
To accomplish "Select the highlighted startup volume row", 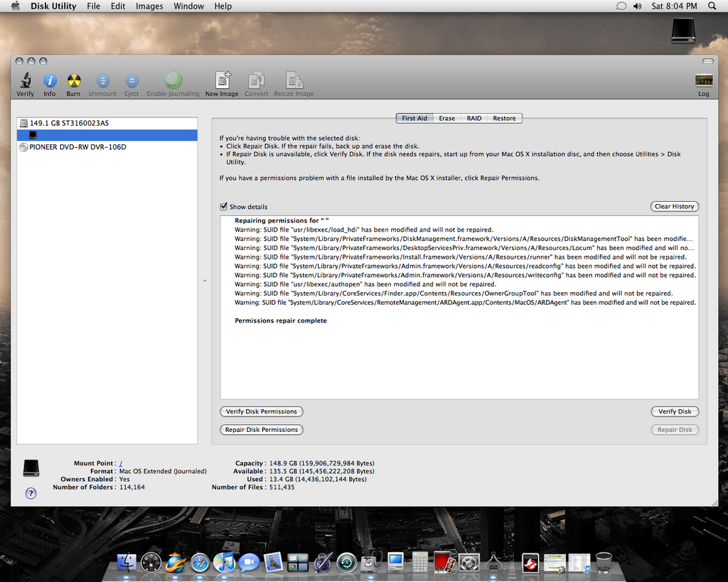I will click(107, 135).
